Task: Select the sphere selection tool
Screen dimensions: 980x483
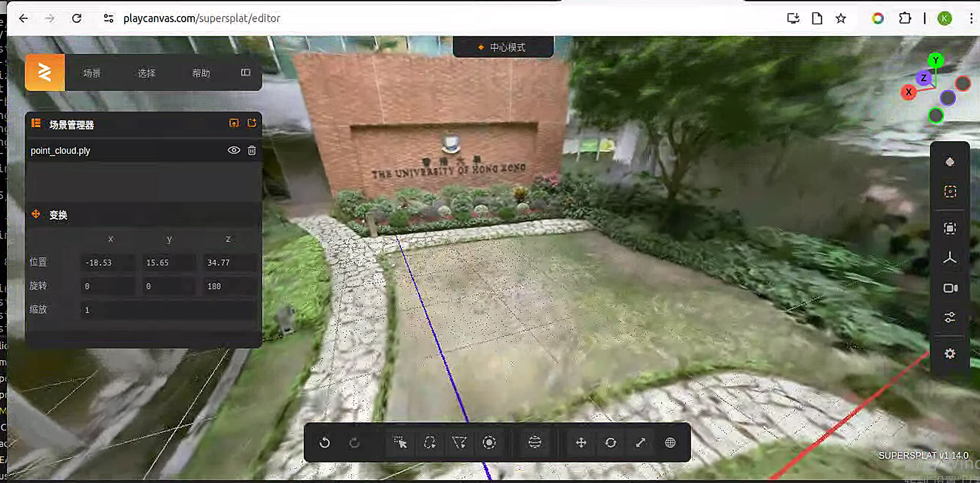Action: (x=535, y=443)
